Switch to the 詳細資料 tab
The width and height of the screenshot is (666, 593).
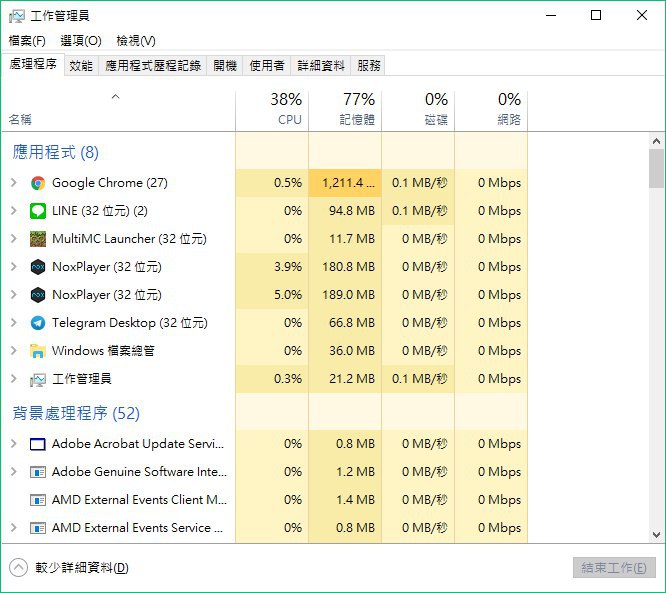pyautogui.click(x=321, y=65)
